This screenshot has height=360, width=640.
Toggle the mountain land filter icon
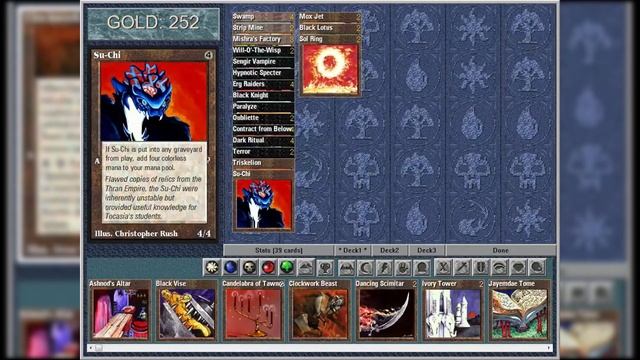coord(306,268)
